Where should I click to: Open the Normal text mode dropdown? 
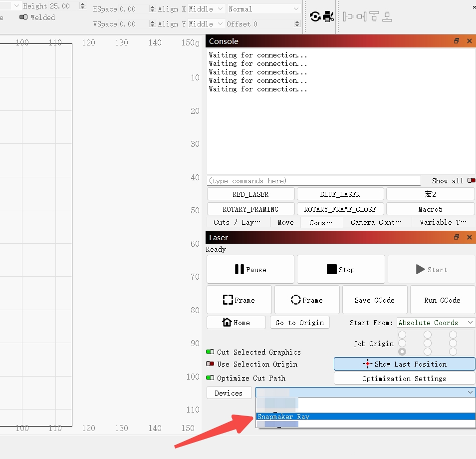tap(264, 9)
